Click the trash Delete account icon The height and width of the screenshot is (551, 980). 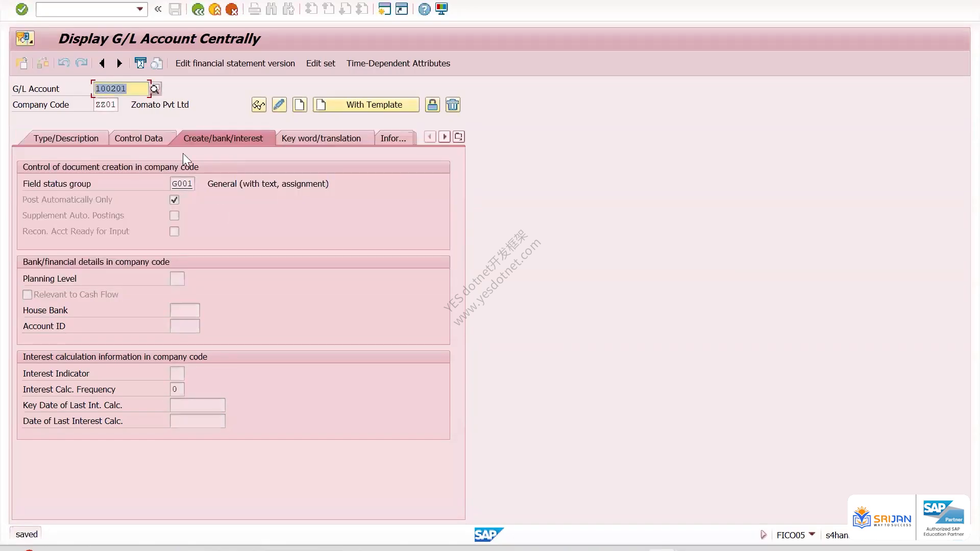tap(453, 105)
